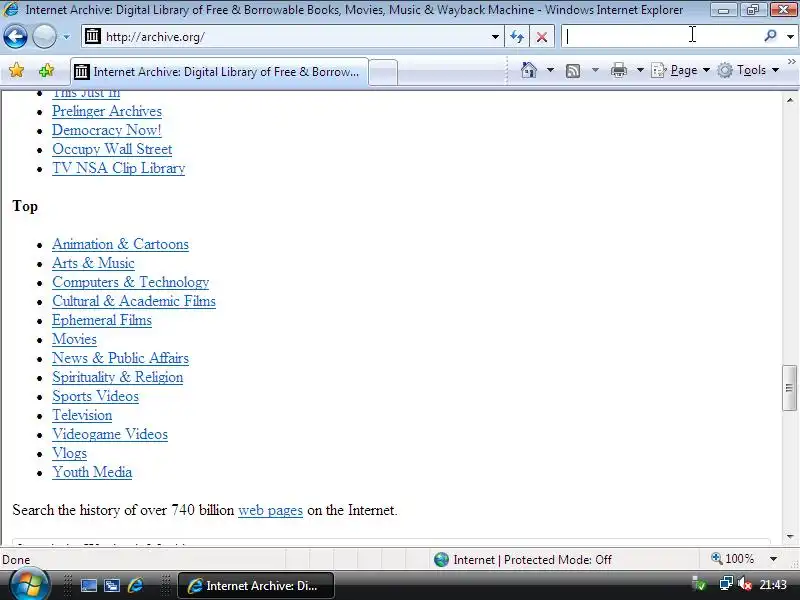Open the Arts & Music link

(93, 263)
